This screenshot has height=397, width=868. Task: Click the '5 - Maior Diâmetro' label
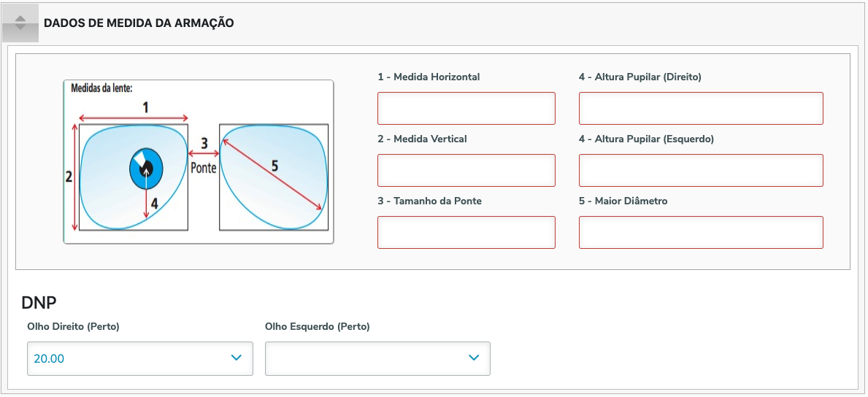(623, 201)
